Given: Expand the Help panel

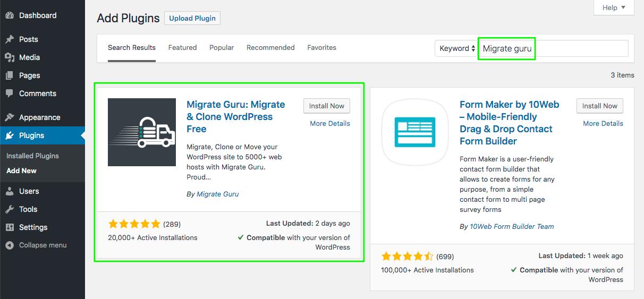Looking at the screenshot, I should (x=614, y=7).
